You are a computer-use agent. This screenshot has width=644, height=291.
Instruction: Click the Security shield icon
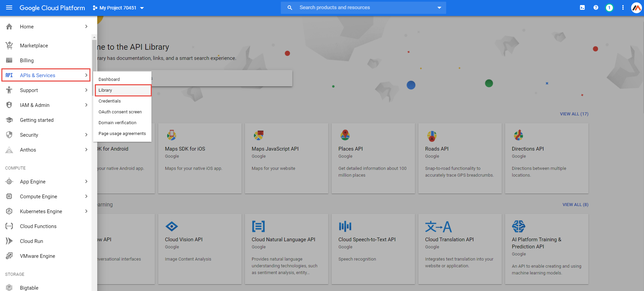click(x=9, y=135)
